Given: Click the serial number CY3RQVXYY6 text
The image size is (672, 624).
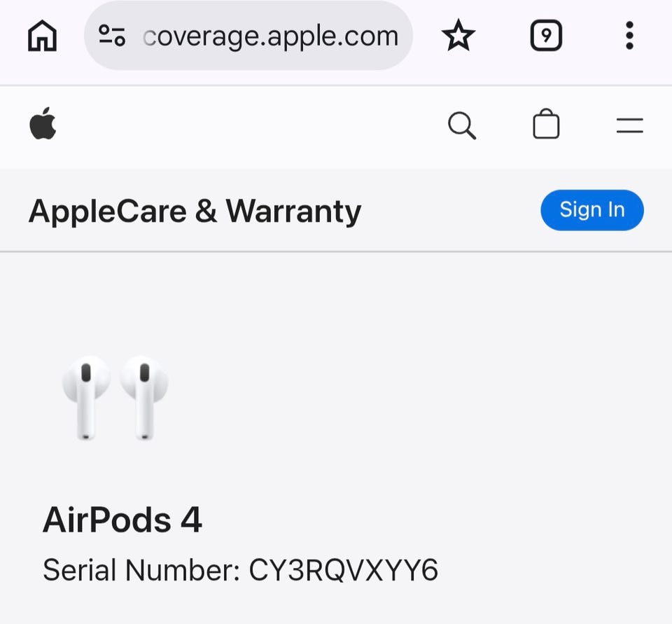Looking at the screenshot, I should [343, 570].
